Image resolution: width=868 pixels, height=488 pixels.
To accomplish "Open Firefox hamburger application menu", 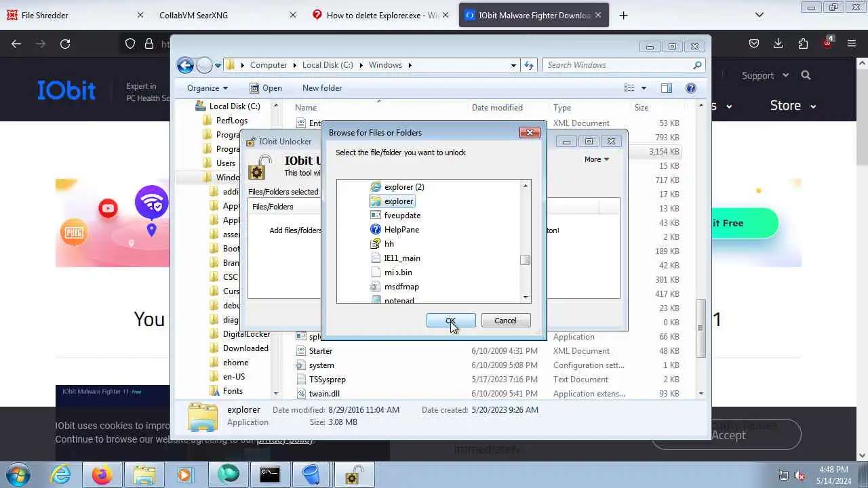I will point(852,43).
